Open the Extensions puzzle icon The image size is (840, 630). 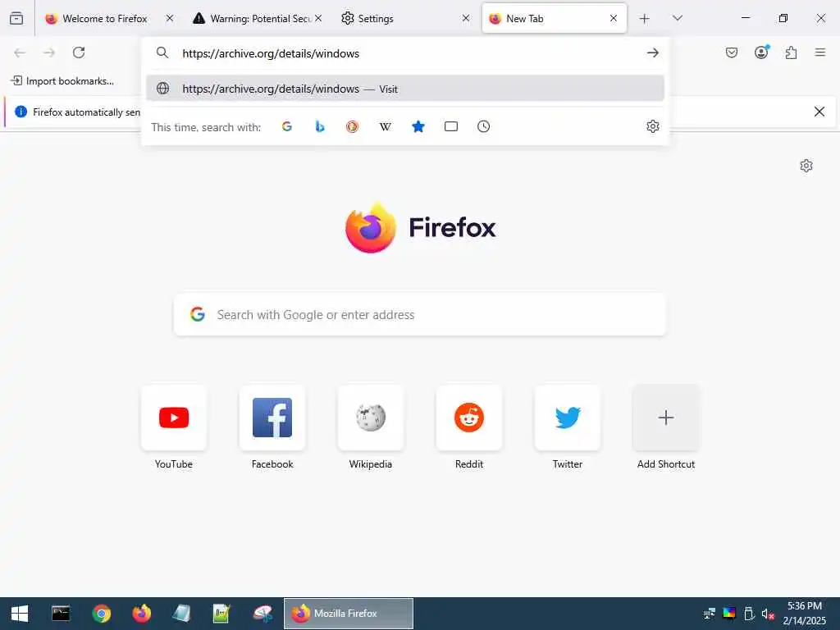point(791,52)
